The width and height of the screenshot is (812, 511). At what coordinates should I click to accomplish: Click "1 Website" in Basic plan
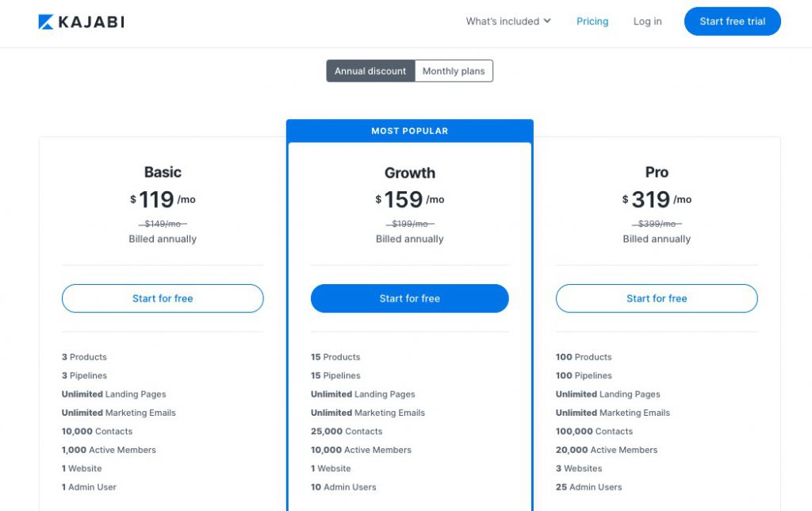(82, 468)
